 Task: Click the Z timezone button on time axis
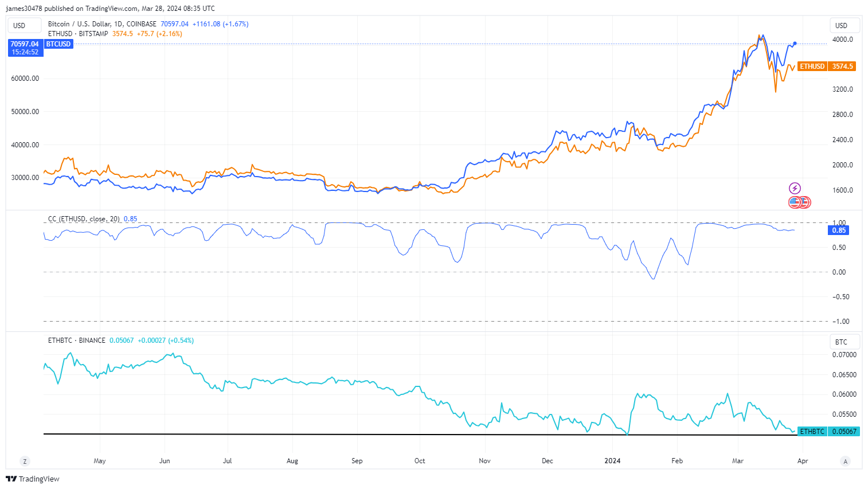[25, 461]
